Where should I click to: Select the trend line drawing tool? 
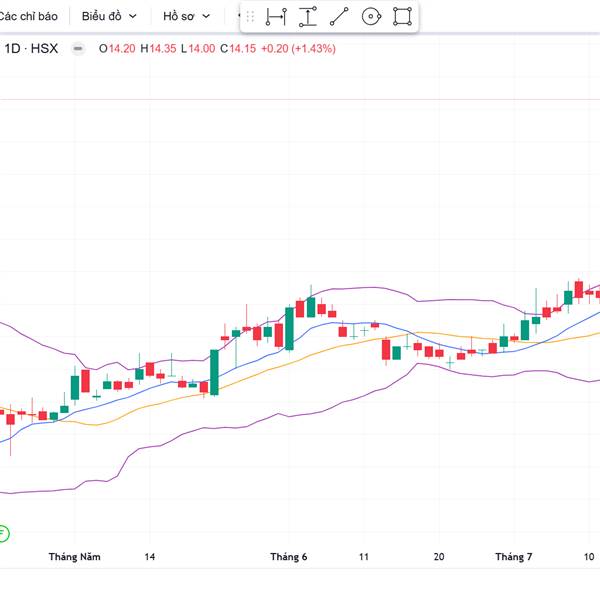(339, 16)
